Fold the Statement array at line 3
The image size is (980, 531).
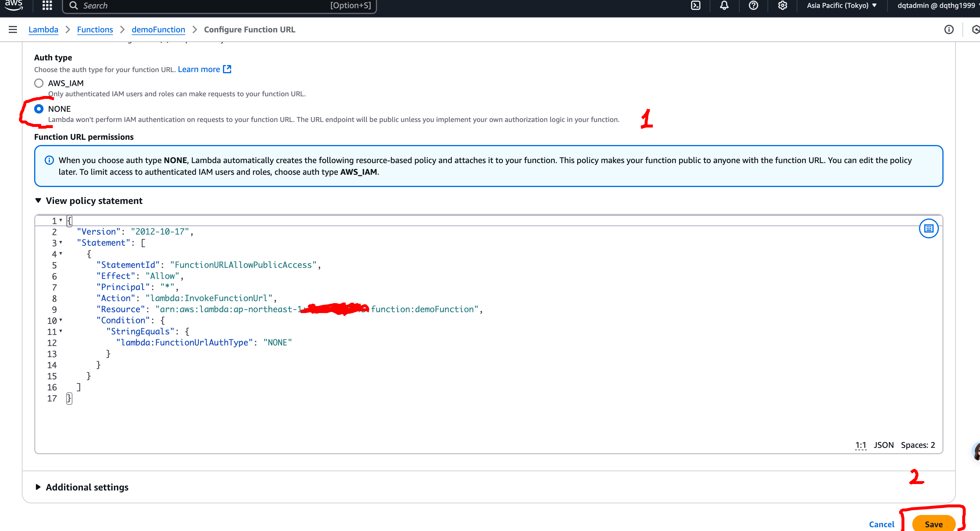61,242
